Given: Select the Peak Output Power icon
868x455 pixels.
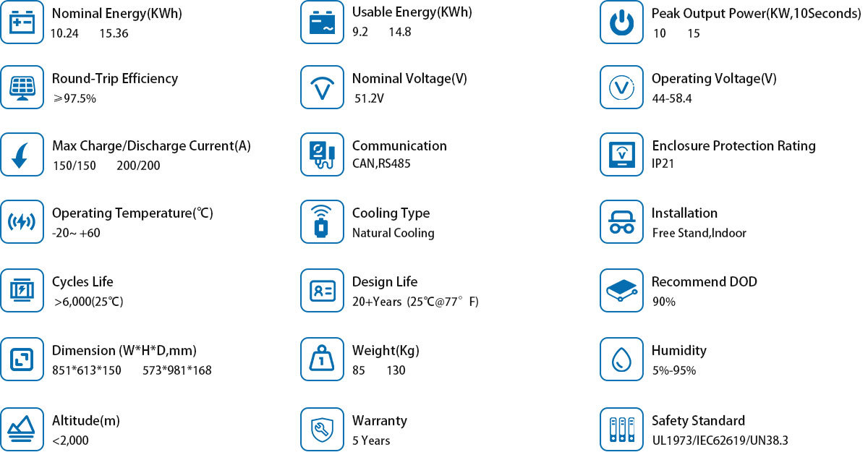Looking at the screenshot, I should point(621,22).
